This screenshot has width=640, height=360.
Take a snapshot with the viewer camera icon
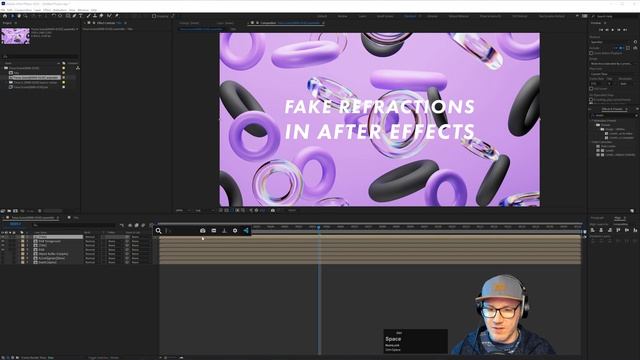(273, 210)
